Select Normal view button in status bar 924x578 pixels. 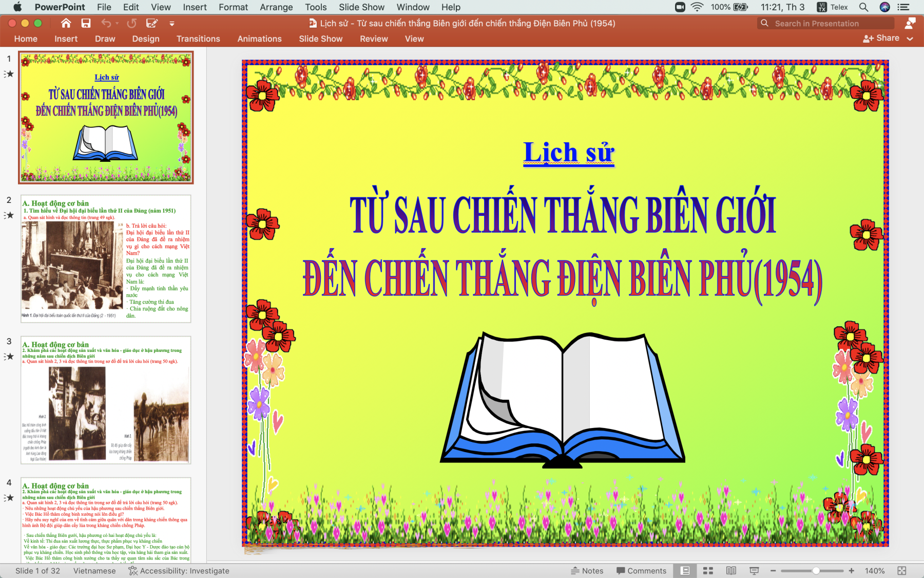point(685,571)
